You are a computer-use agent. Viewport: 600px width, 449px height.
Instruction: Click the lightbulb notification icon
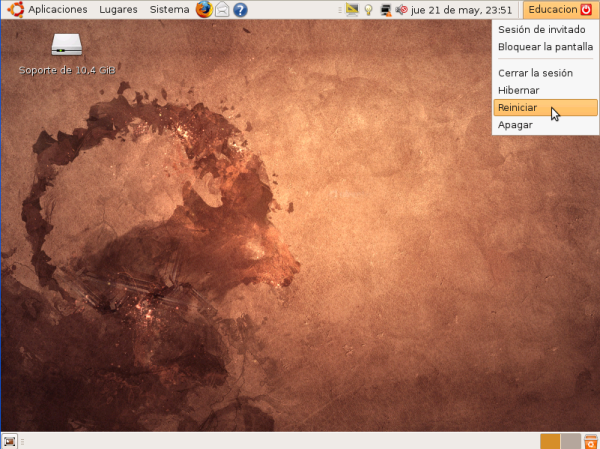368,10
